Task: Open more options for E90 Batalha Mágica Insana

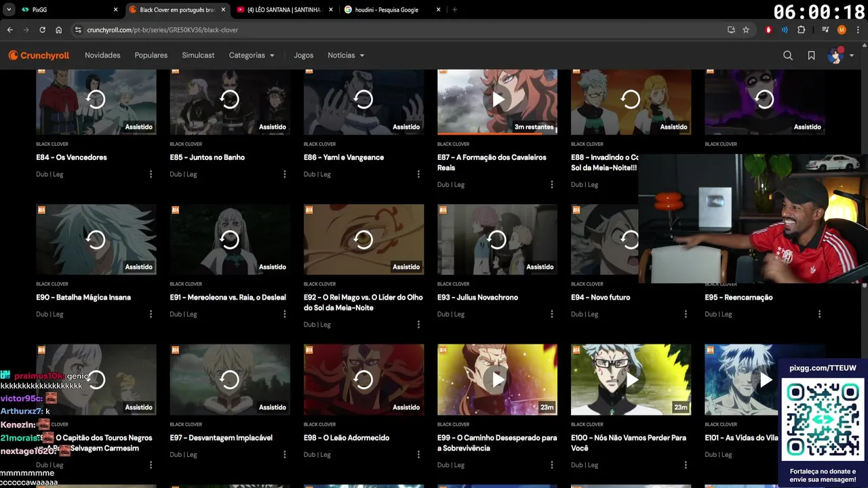Action: tap(151, 314)
